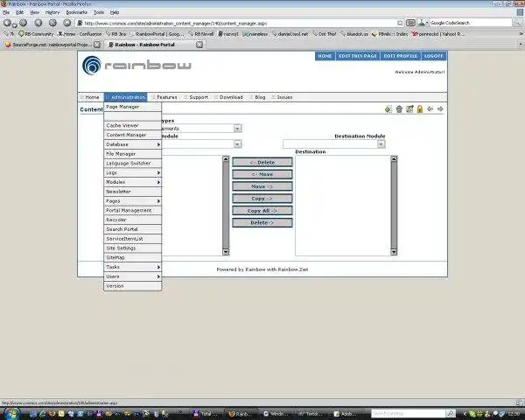The height and width of the screenshot is (420, 525).
Task: Select Site Settings menu entry
Action: click(133, 248)
